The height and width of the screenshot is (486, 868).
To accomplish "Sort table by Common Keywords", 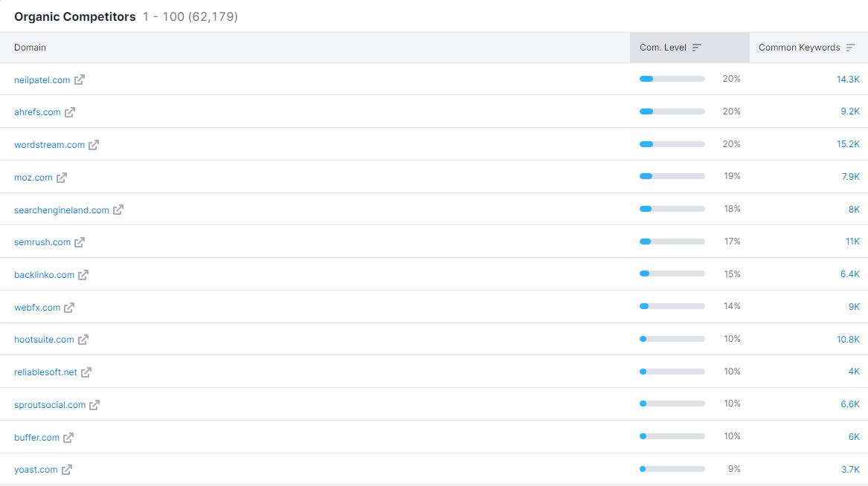I will (851, 47).
